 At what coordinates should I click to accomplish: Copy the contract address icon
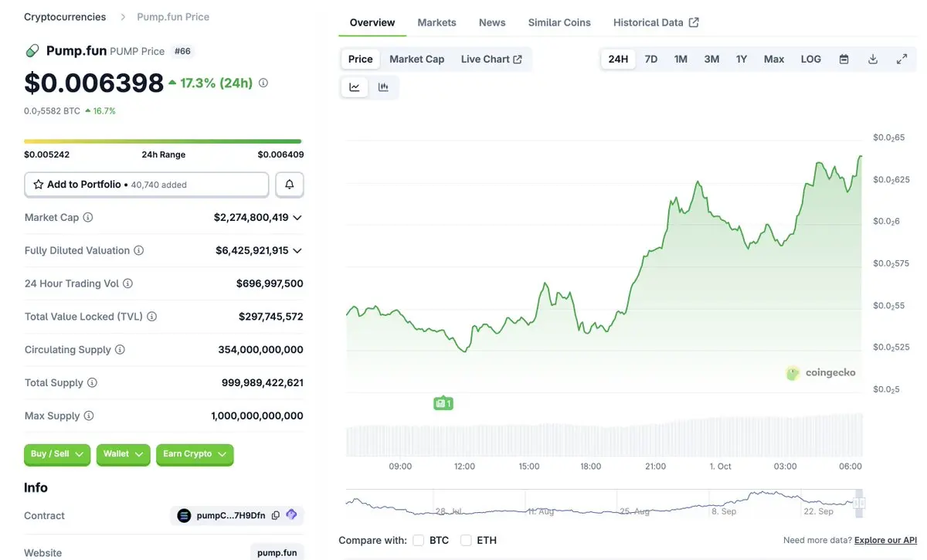coord(276,515)
